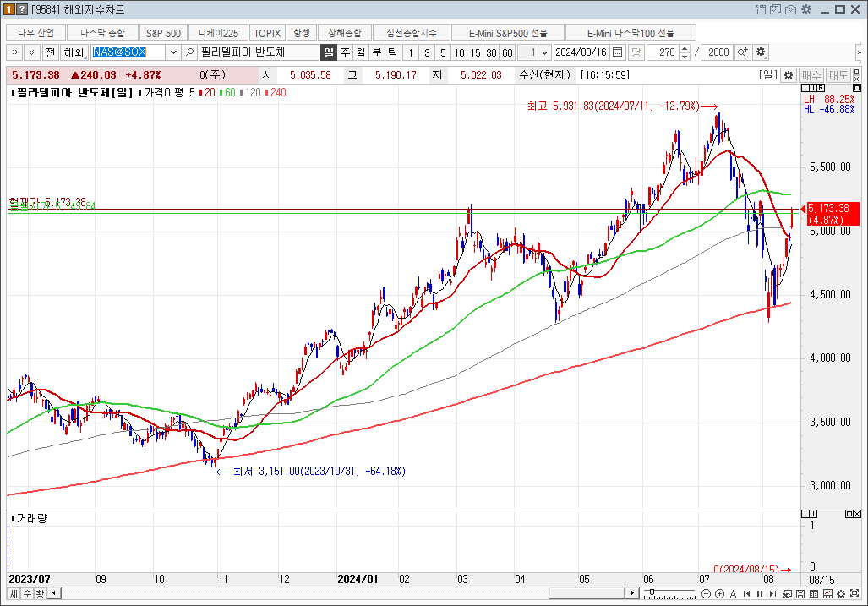Click the screenshot camera icon in title bar
This screenshot has width=868, height=606.
(790, 9)
